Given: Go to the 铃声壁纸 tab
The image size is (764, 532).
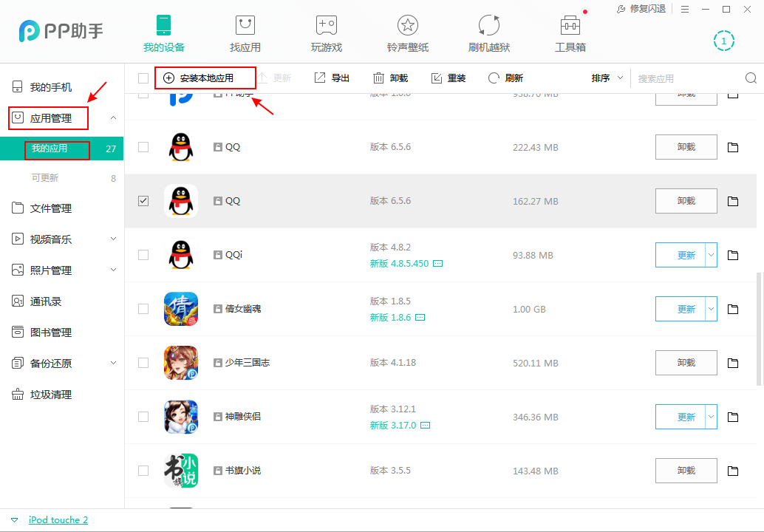Looking at the screenshot, I should coord(408,33).
